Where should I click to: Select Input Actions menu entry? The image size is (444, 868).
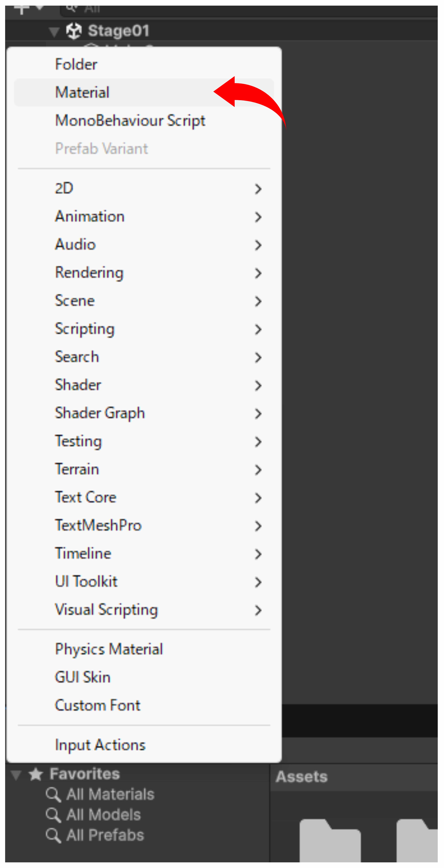coord(100,745)
